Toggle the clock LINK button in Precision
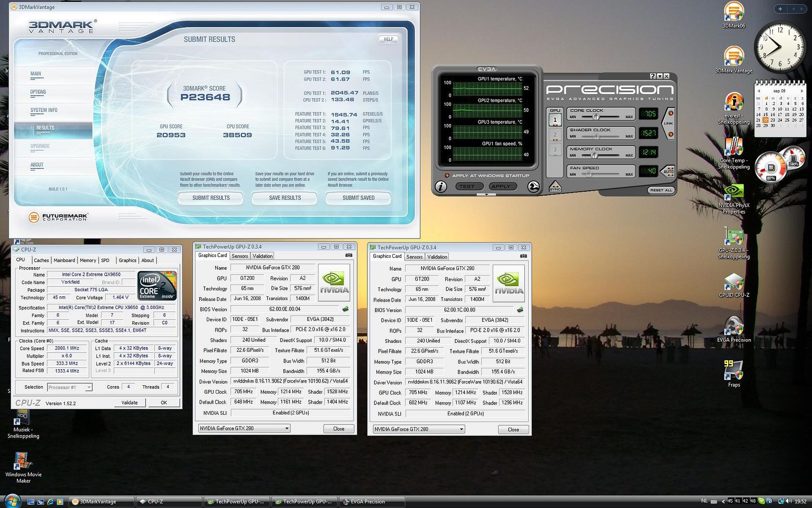Screen dimensions: 812x508 click(x=669, y=124)
